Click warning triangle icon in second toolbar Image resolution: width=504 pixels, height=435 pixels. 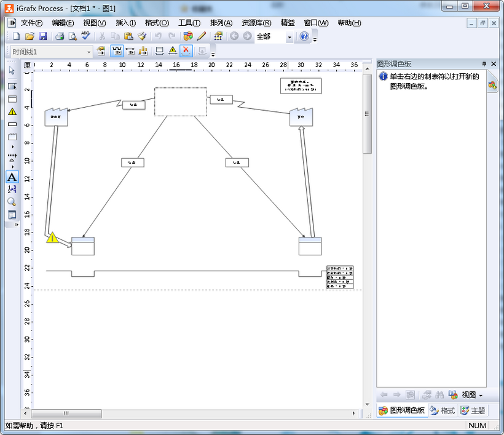pos(173,50)
